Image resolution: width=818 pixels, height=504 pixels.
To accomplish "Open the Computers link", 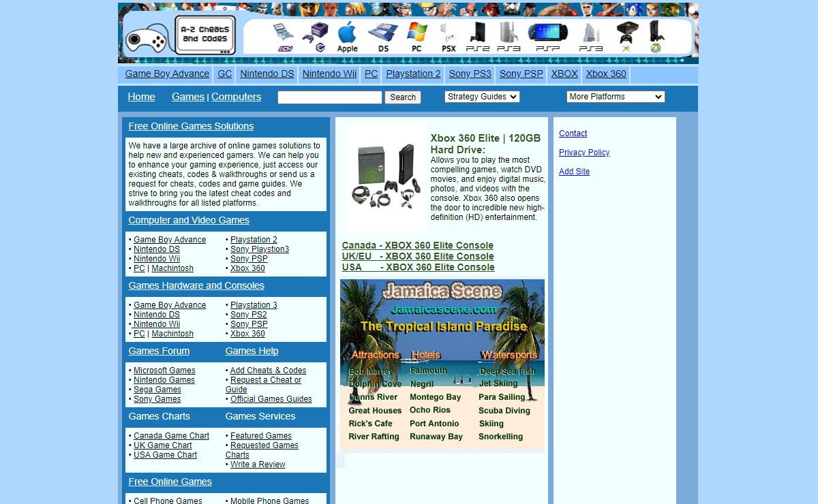I will coord(236,97).
